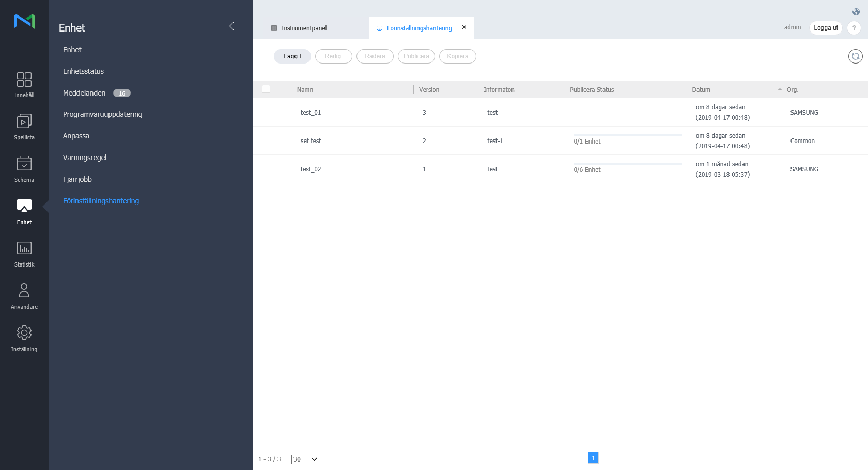Open the rows-per-page dropdown showing 30

pos(305,459)
